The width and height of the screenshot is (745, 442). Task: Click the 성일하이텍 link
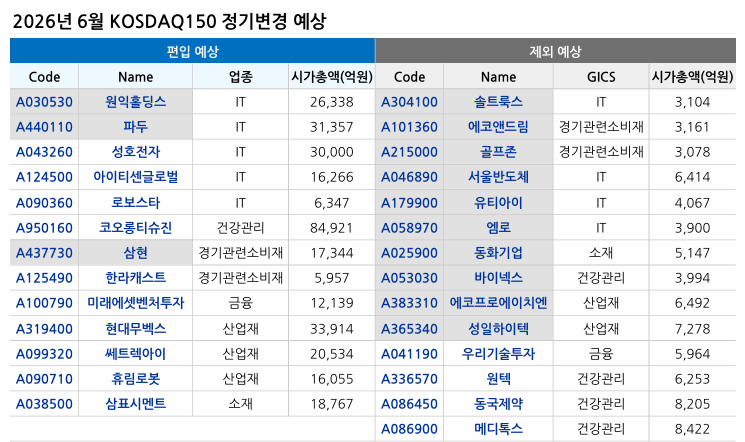click(498, 328)
